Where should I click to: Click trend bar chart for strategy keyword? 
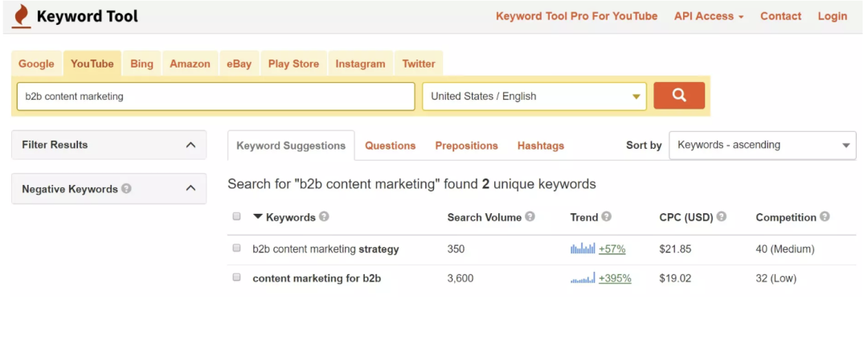(x=583, y=248)
